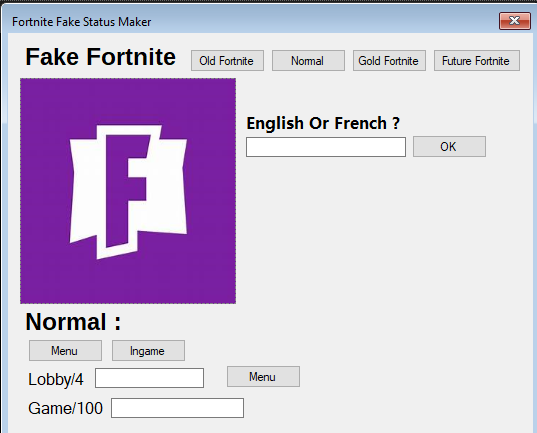The width and height of the screenshot is (537, 433).
Task: Click the 'English Or French ?' label
Action: point(323,123)
